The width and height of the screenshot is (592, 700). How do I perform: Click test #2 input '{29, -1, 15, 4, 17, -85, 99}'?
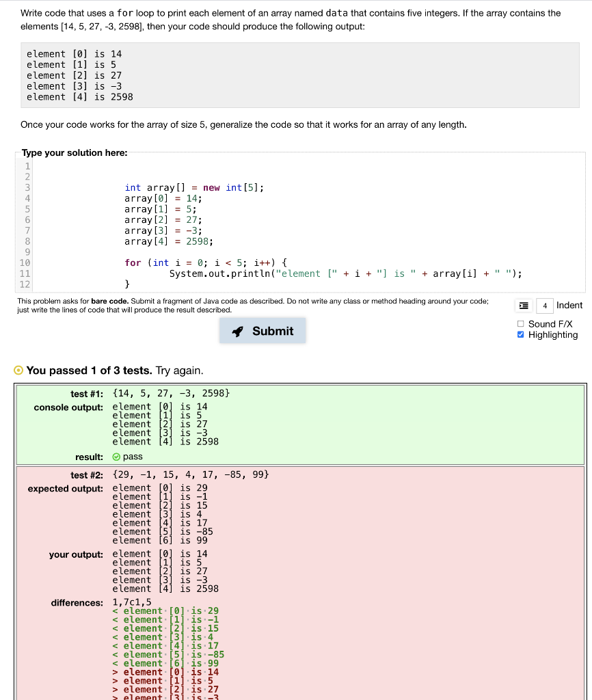tap(191, 474)
